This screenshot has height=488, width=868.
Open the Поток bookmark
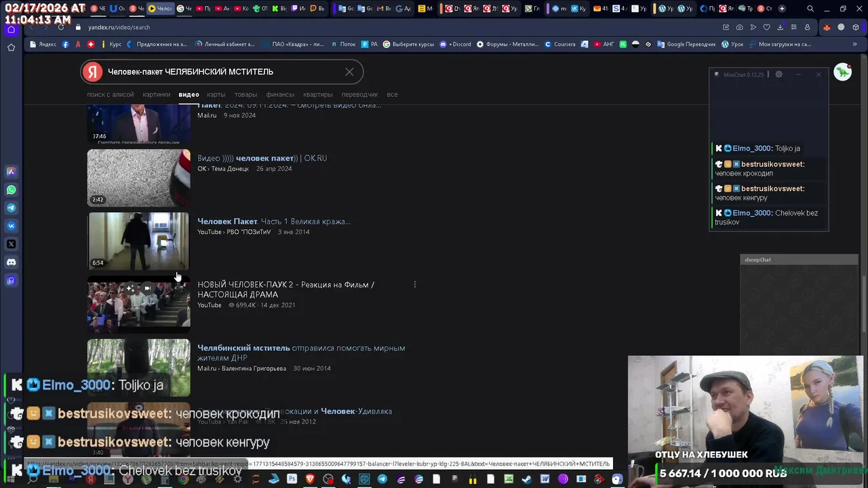(343, 44)
